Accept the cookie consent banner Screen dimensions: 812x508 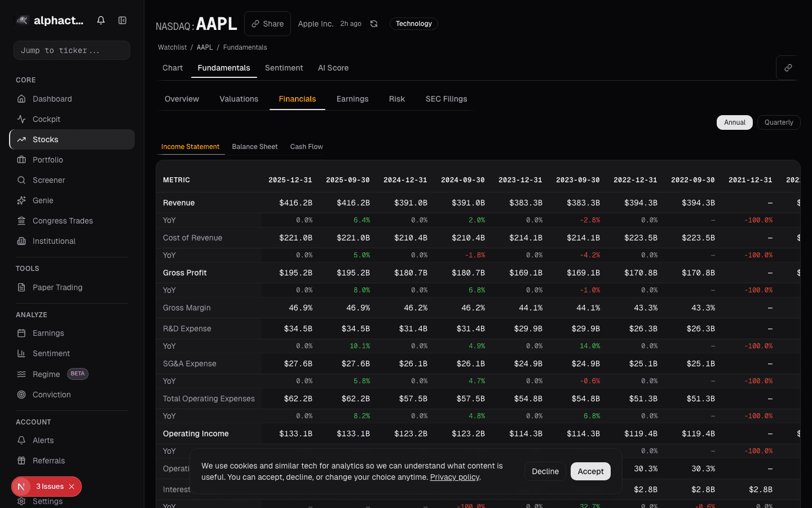tap(590, 471)
